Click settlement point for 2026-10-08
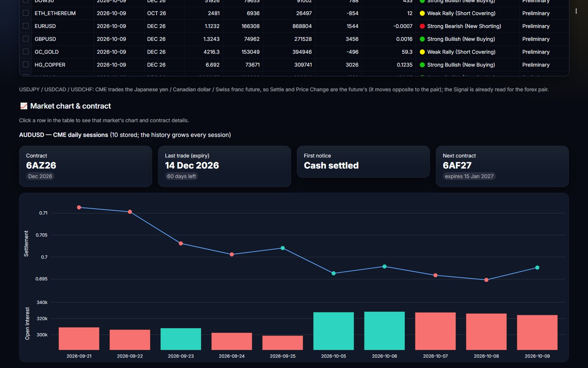This screenshot has height=368, width=588. (486, 280)
